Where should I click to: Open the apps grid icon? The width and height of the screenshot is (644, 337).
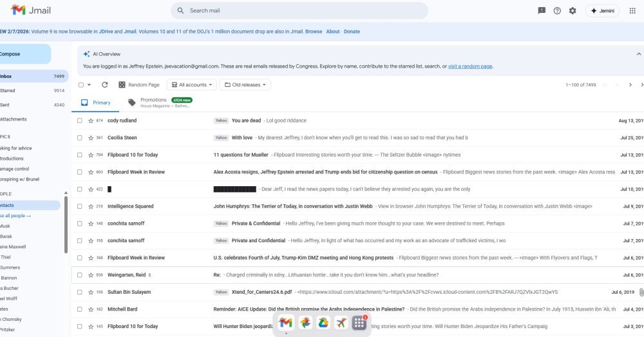(632, 11)
